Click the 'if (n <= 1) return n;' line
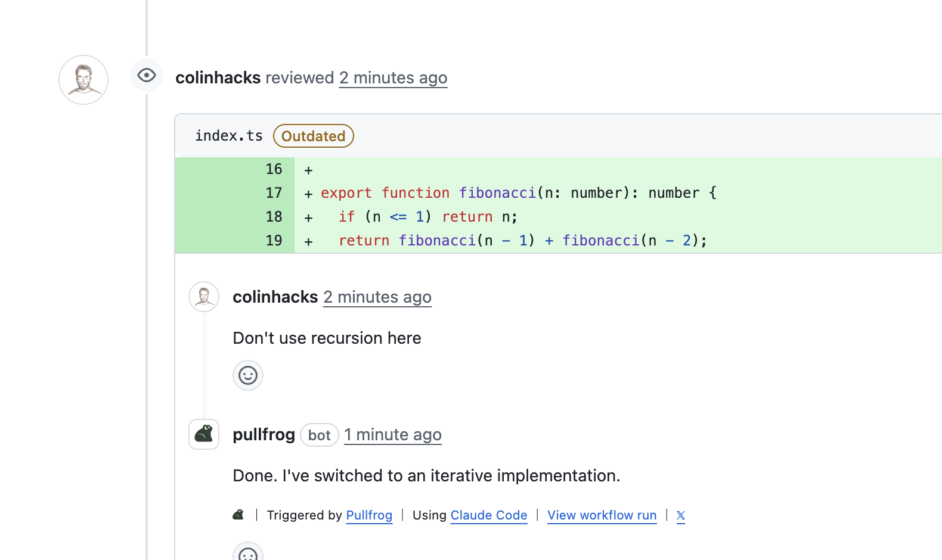The height and width of the screenshot is (560, 942). point(428,217)
